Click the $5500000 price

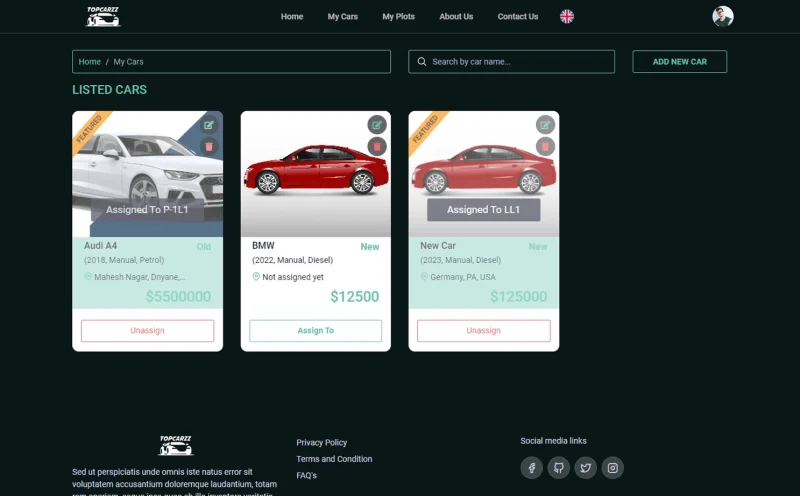coord(178,296)
